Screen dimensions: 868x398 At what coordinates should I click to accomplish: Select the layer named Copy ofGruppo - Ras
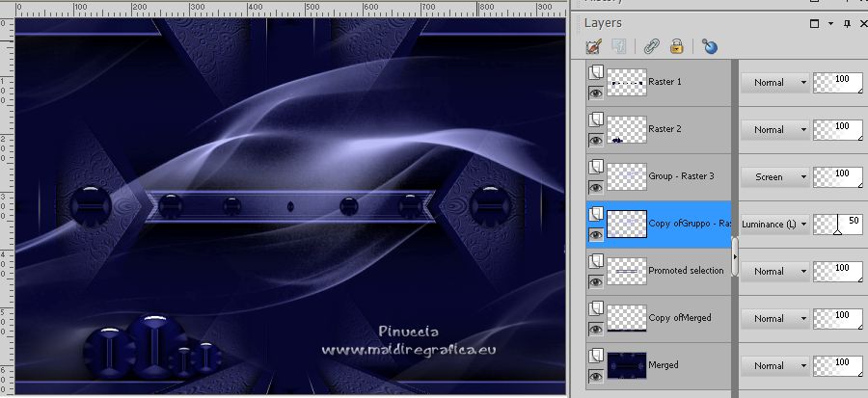point(690,224)
